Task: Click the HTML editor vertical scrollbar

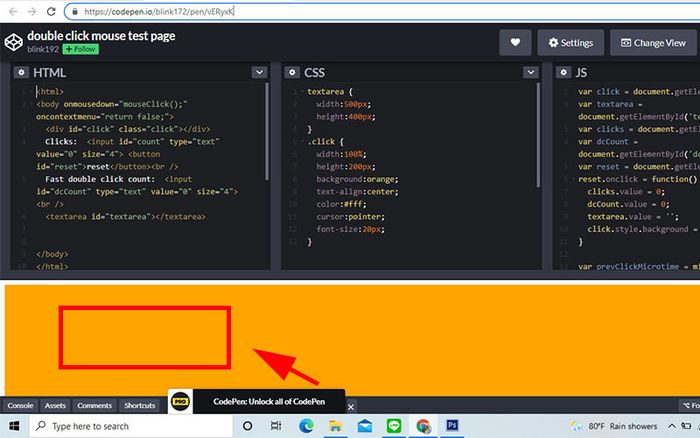Action: coord(267,132)
